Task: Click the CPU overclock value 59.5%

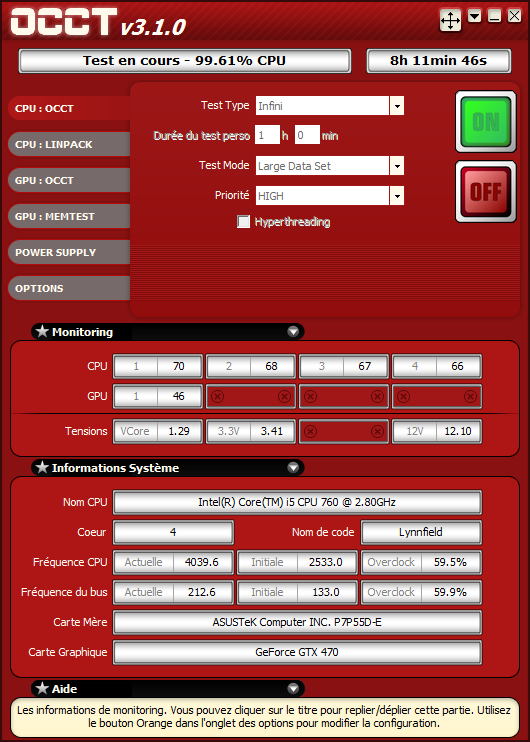Action: tap(450, 562)
